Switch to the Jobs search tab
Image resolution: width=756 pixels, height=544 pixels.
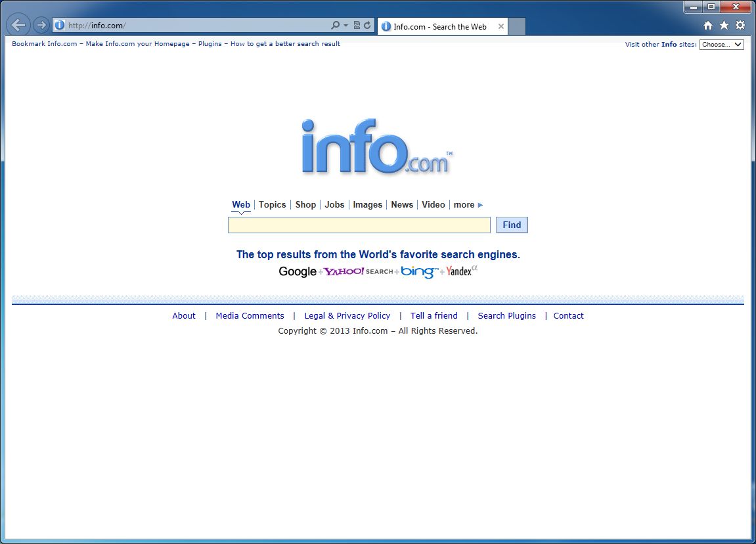pos(334,204)
